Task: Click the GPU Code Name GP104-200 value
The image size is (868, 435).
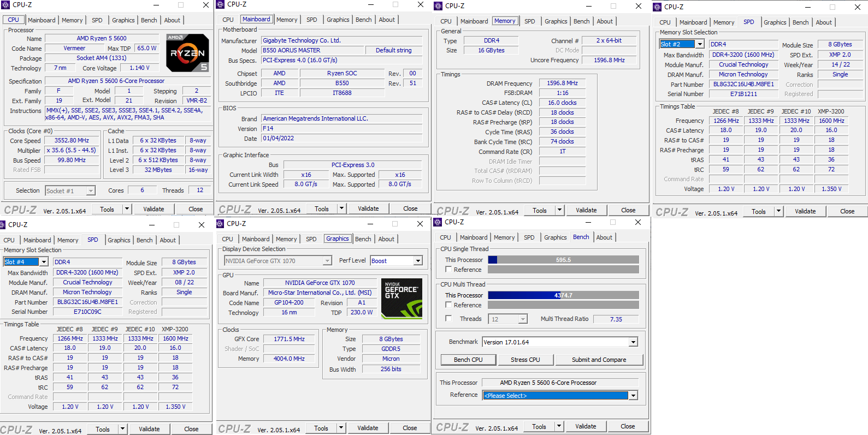Action: tap(289, 302)
